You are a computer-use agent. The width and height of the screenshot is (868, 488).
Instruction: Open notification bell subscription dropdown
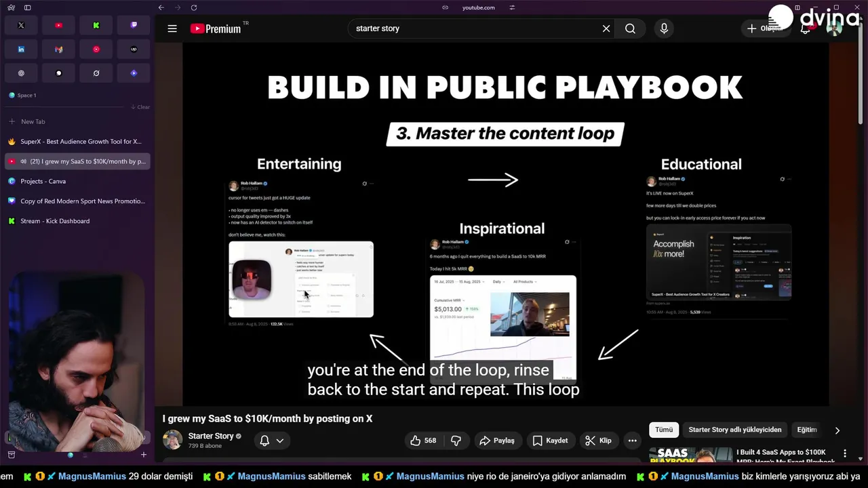272,441
